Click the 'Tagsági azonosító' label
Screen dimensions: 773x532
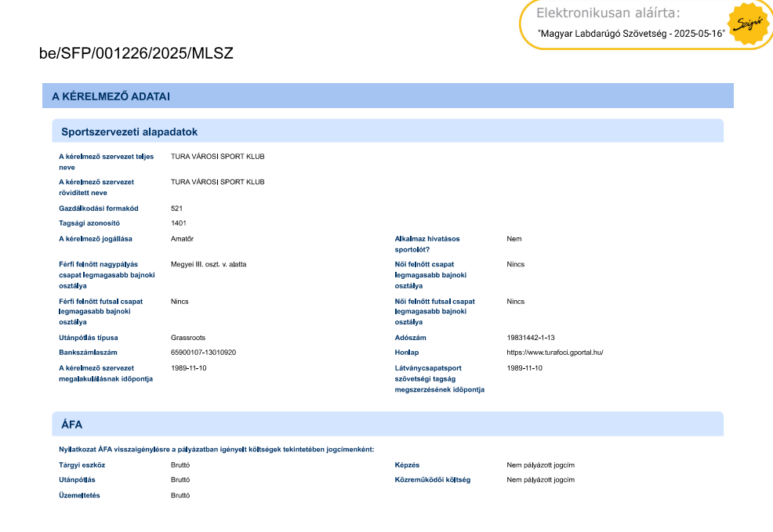[x=89, y=223]
